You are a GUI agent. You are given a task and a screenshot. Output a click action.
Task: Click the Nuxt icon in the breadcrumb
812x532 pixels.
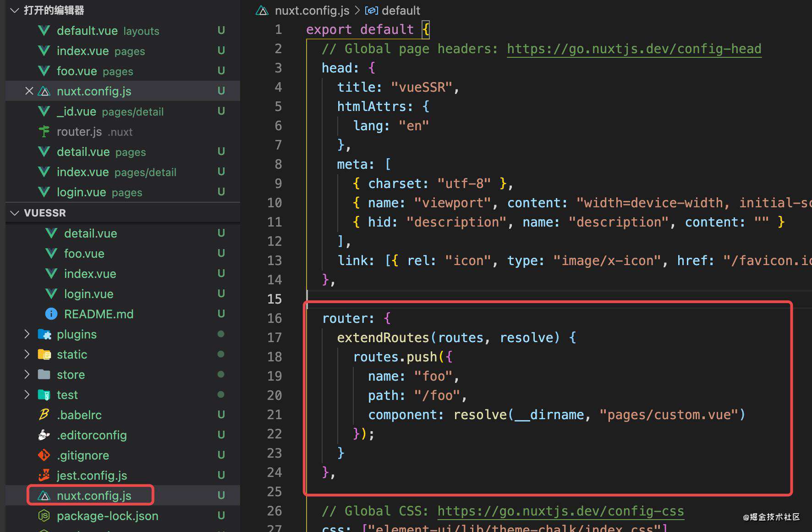pyautogui.click(x=262, y=11)
